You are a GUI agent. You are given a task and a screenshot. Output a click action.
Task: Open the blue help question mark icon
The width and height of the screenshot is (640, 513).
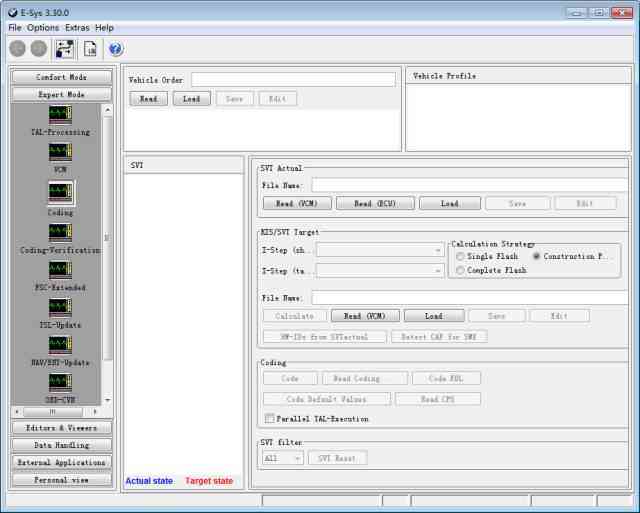(116, 49)
